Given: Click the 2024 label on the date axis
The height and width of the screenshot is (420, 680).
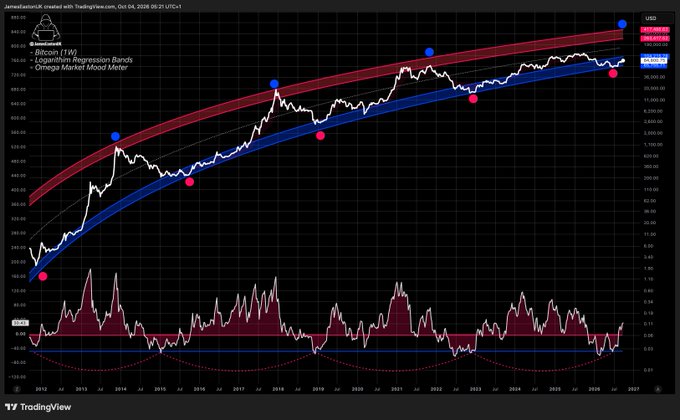Looking at the screenshot, I should pos(515,389).
